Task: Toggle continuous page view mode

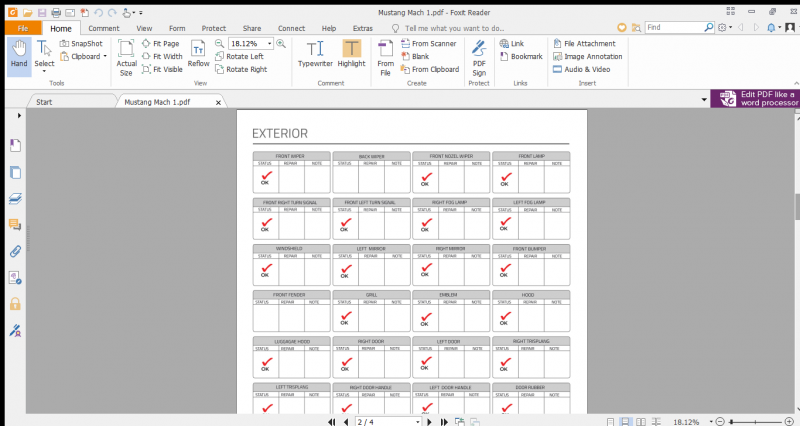Action: [x=625, y=422]
